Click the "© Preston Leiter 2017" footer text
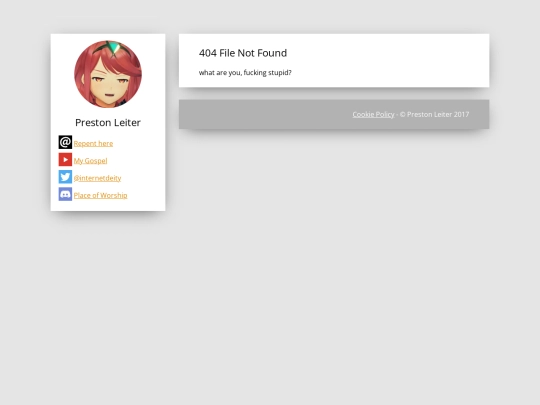This screenshot has height=405, width=540. [434, 114]
